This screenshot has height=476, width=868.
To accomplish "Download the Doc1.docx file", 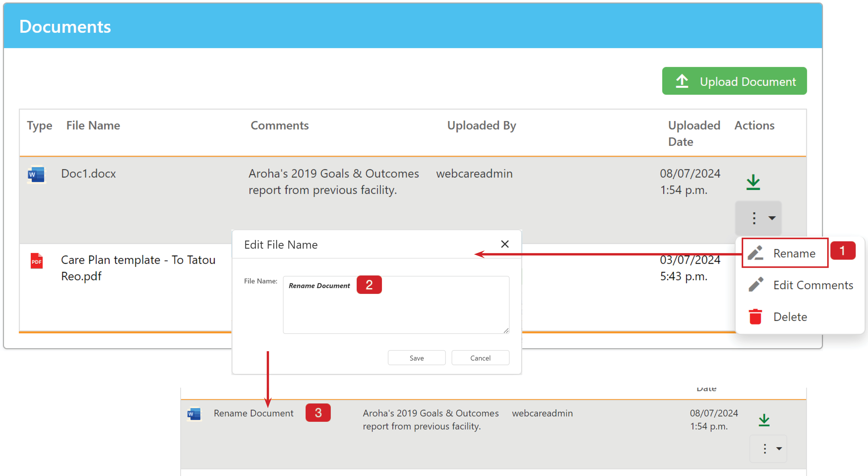I will click(753, 182).
